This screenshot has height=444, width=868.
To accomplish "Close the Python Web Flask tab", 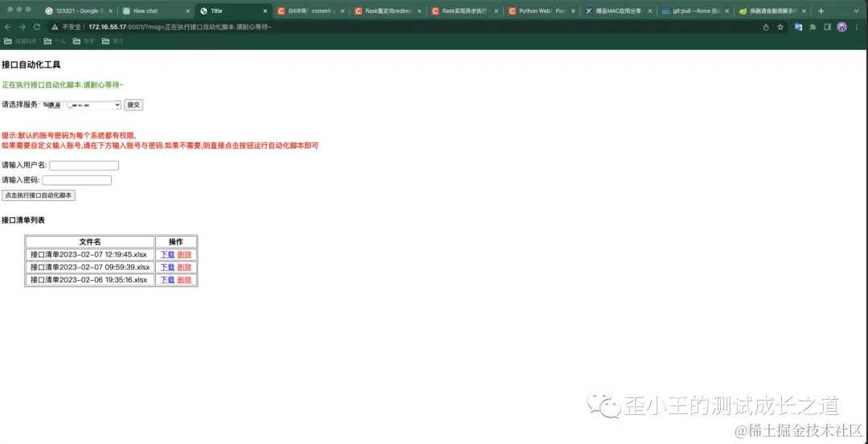I will (x=573, y=11).
